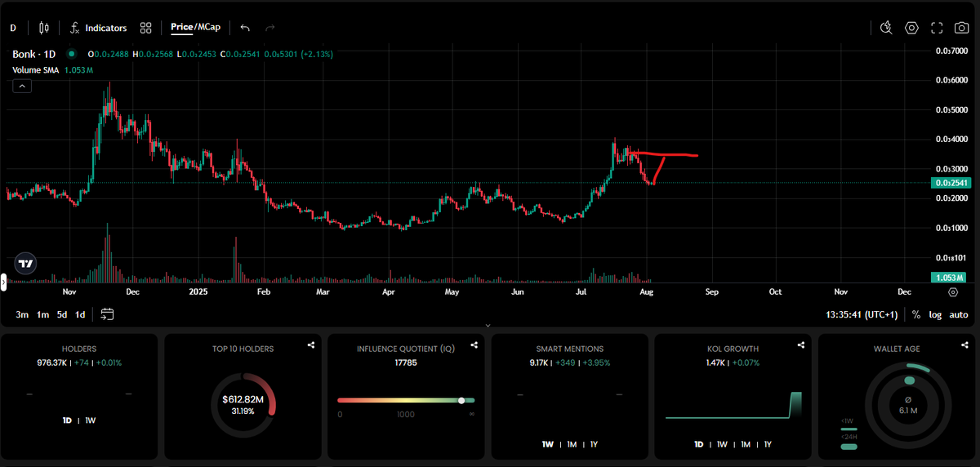
Task: Take a chart snapshot with camera icon
Action: (962, 28)
